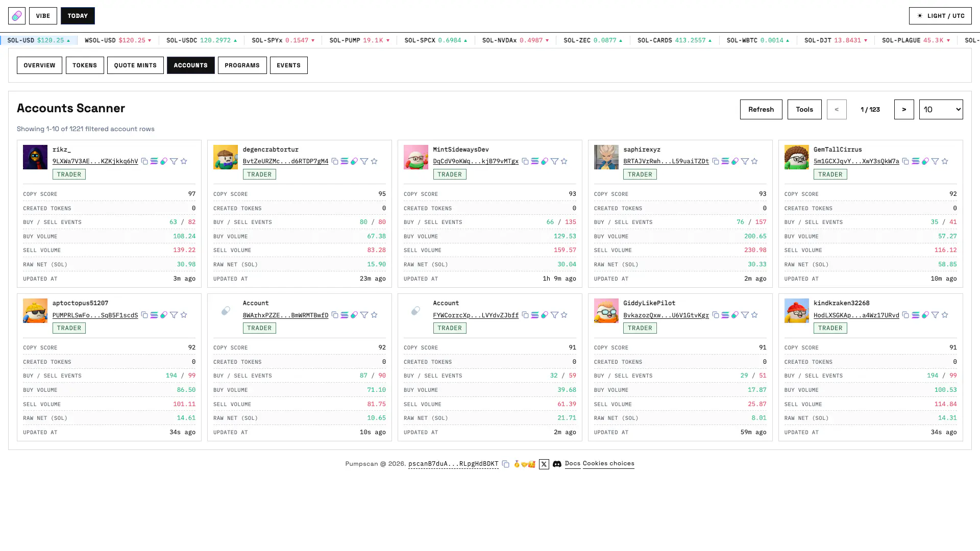Favorite aptoctopus51207 with star icon
This screenshot has width=980, height=551.
(184, 315)
